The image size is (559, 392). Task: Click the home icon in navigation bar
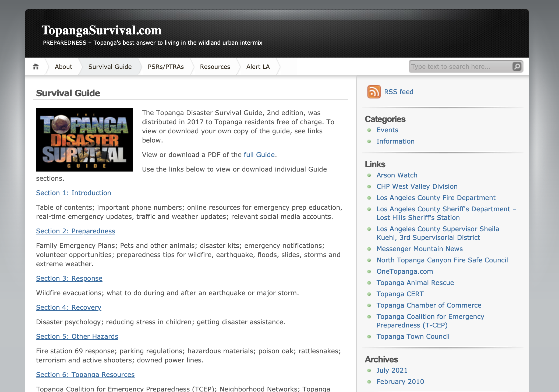coord(36,66)
